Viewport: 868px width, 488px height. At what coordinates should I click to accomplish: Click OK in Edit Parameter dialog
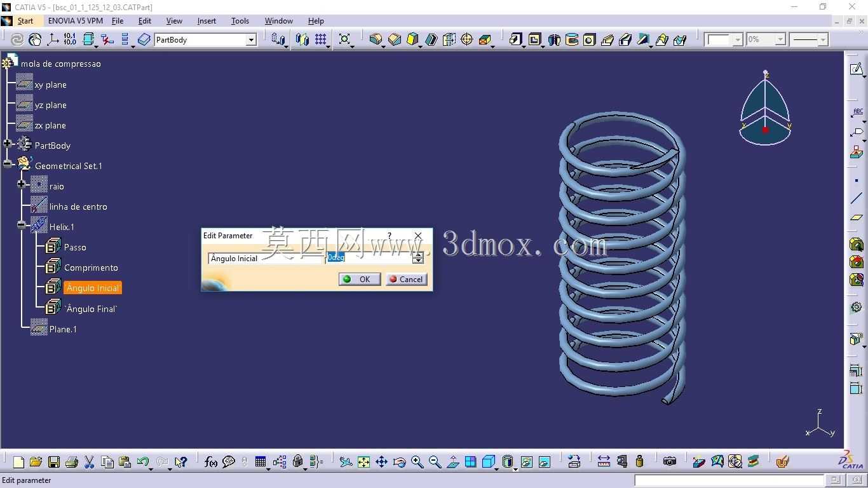(x=360, y=279)
